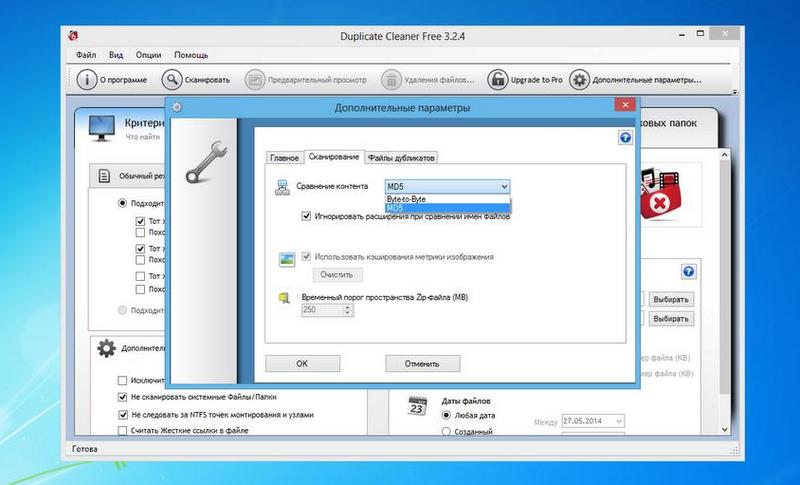Click the Удаления файлов trash icon

391,80
